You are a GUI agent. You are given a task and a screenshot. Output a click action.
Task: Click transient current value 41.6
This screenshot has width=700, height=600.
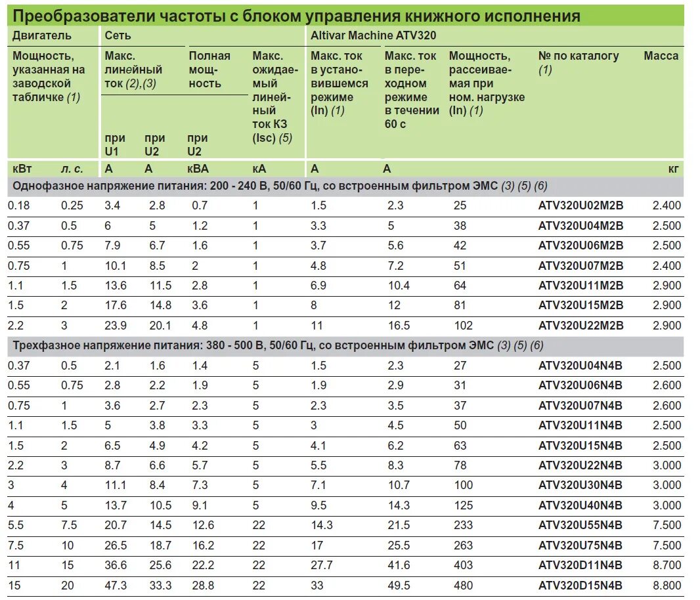(x=399, y=565)
